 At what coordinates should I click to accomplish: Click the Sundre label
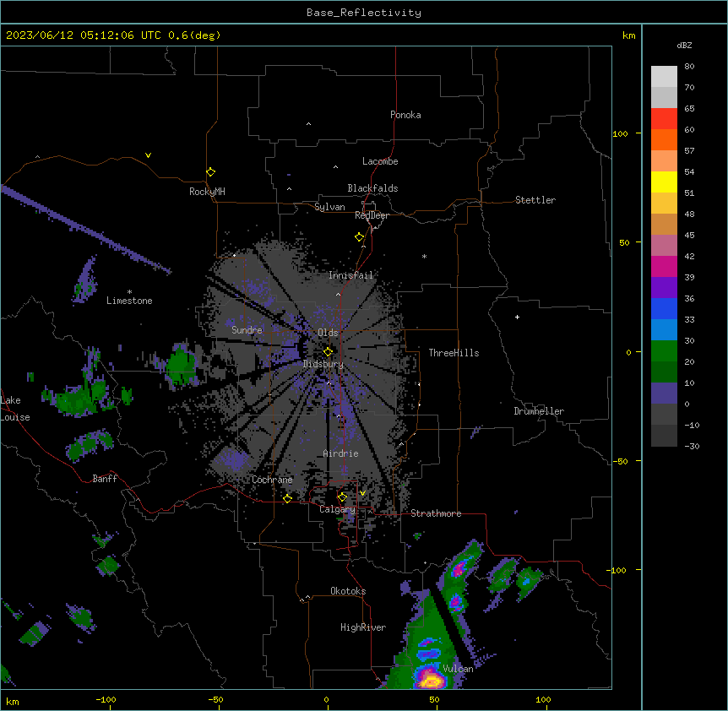pyautogui.click(x=247, y=330)
